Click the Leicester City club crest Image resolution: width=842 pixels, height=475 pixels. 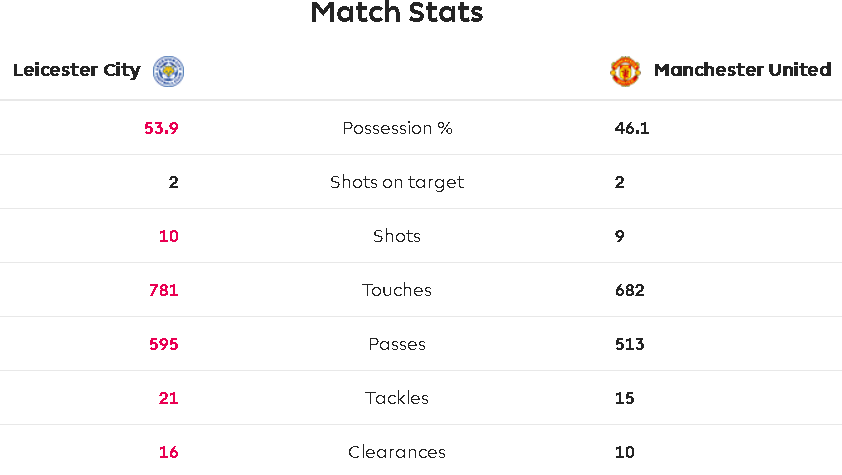coord(168,71)
